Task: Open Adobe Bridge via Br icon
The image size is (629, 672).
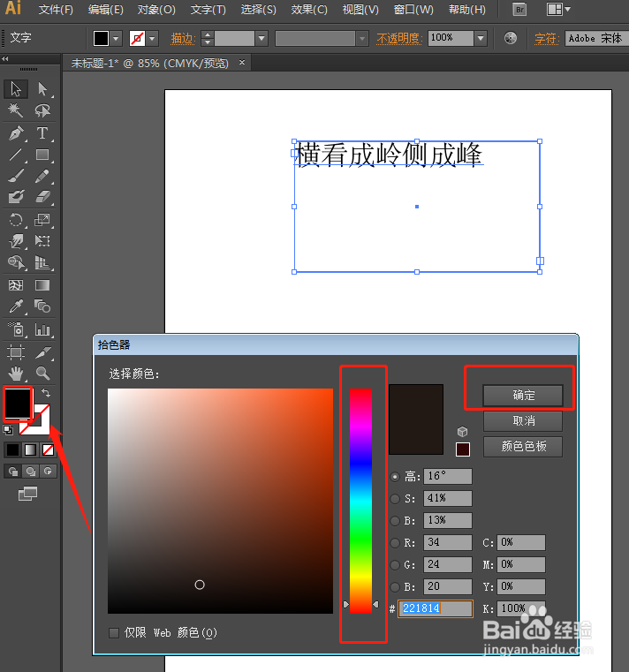Action: coord(519,10)
